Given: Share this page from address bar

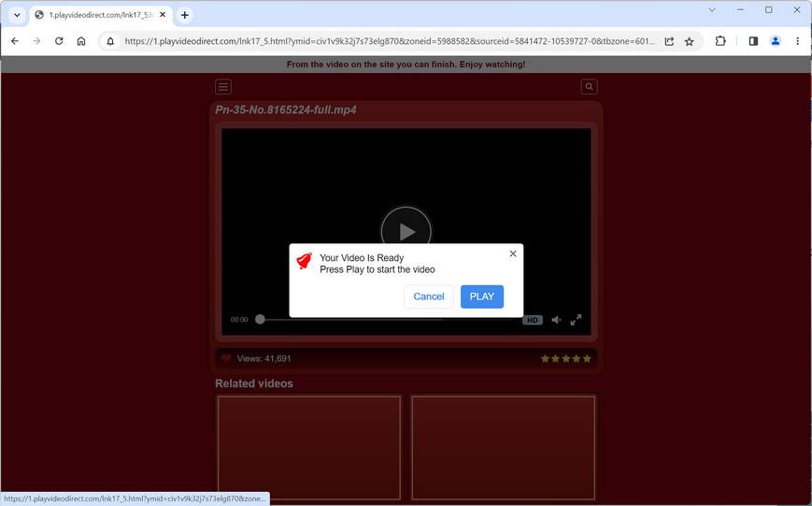Looking at the screenshot, I should [669, 41].
